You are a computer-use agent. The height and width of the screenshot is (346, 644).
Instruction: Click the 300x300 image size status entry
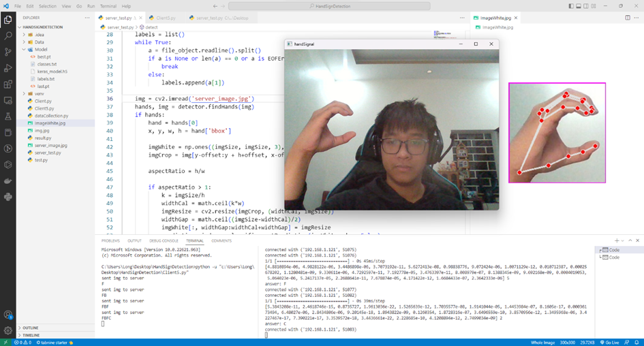click(x=567, y=343)
